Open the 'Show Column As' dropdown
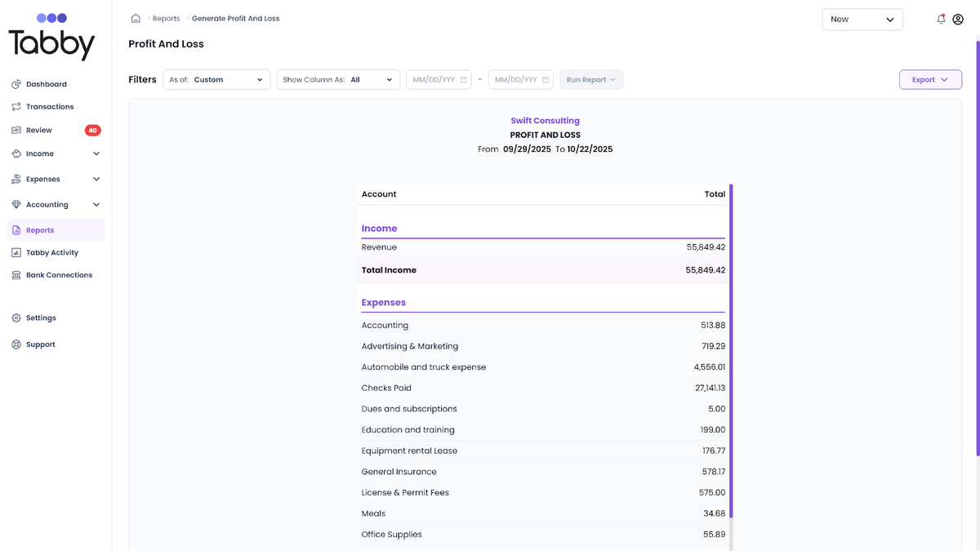This screenshot has height=551, width=980. 337,79
